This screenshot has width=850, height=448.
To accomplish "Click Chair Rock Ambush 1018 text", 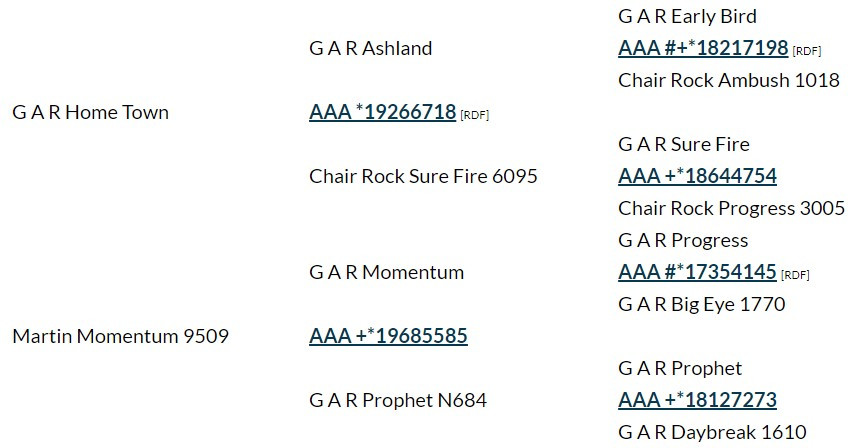I will click(x=729, y=80).
